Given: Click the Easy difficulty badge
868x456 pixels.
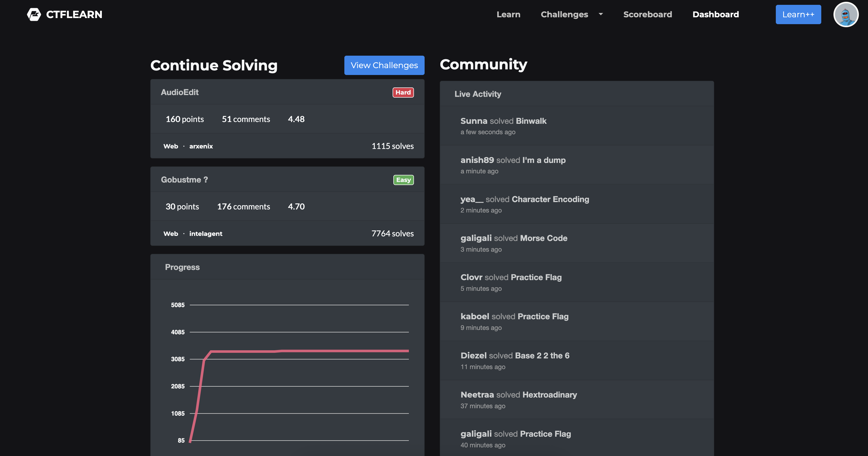Looking at the screenshot, I should pos(403,180).
